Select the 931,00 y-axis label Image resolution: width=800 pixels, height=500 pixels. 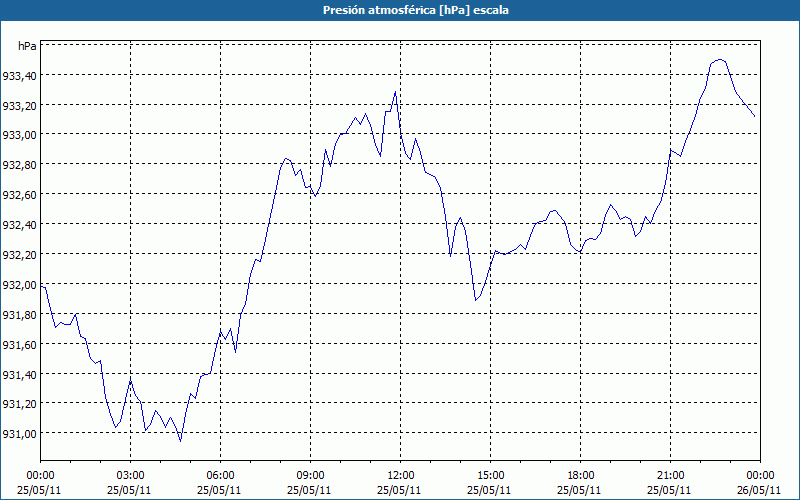pos(19,434)
